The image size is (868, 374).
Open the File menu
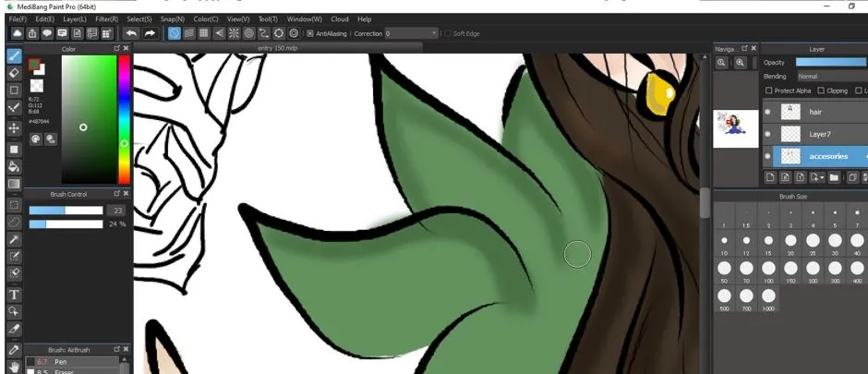pos(18,18)
